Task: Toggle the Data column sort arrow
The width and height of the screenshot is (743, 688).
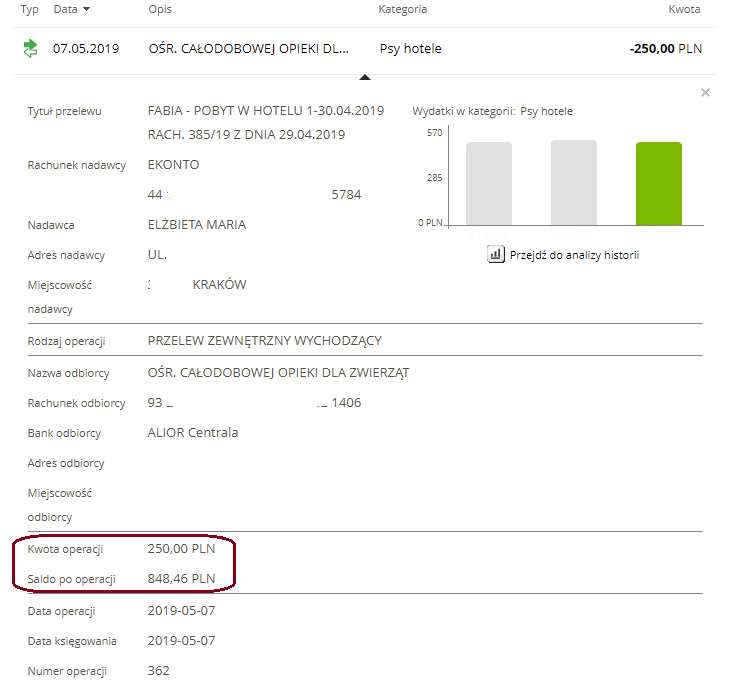Action: (86, 10)
